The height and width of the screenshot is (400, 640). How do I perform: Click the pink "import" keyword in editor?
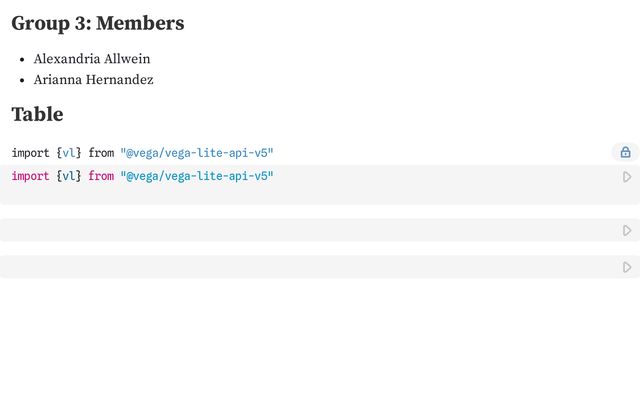coord(30,176)
